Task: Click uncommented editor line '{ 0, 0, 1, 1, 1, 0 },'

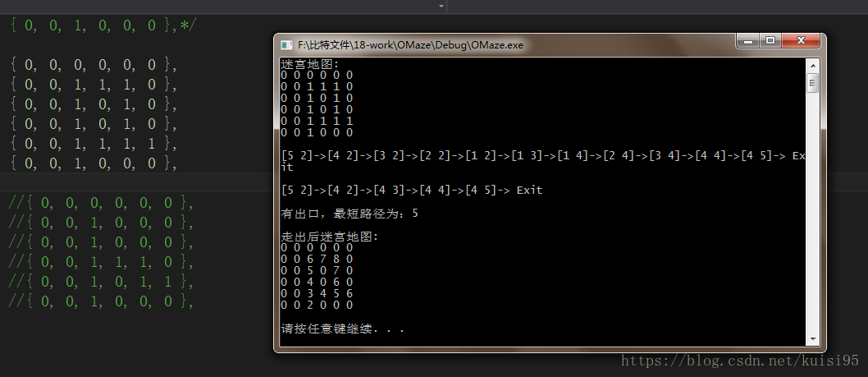Action: (94, 85)
